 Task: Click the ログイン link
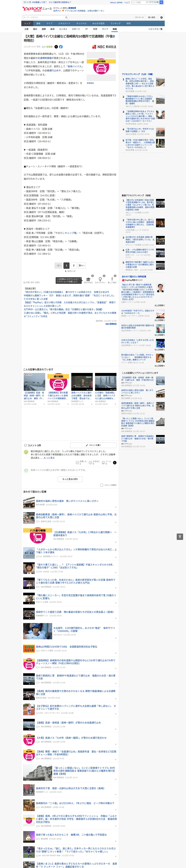tap(57, 11)
